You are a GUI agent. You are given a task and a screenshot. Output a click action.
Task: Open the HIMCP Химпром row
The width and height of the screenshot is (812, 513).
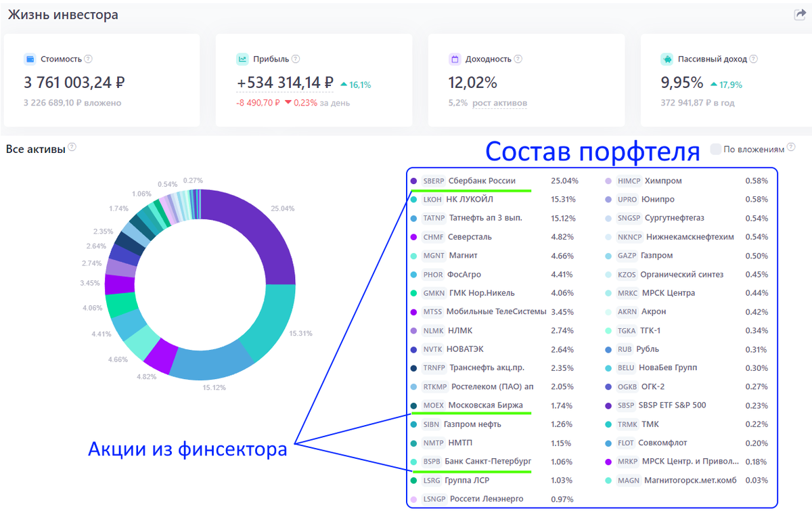click(686, 181)
